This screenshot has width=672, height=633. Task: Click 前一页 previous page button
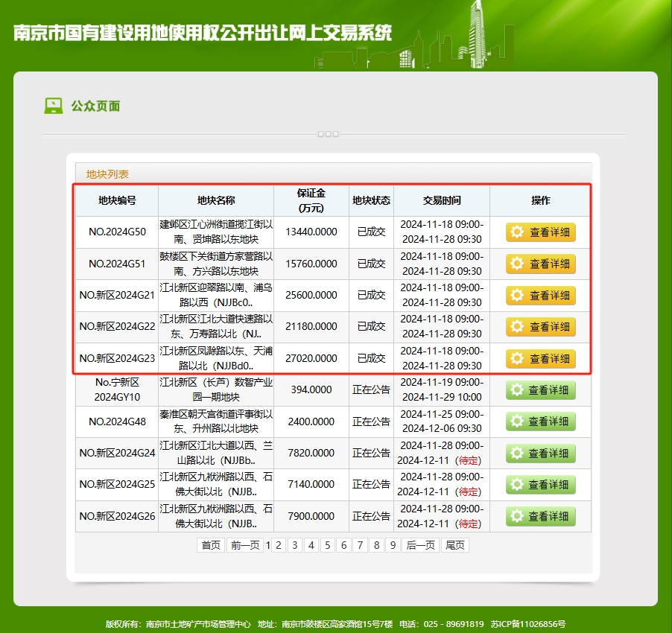pos(245,545)
